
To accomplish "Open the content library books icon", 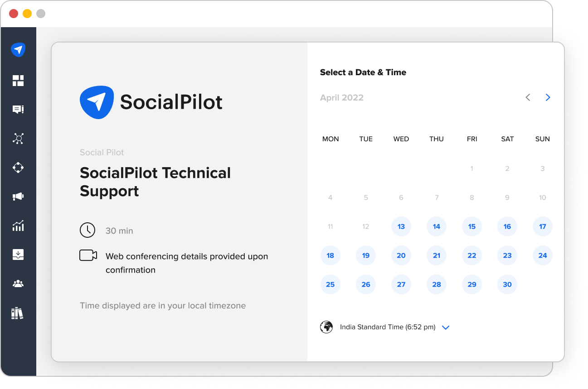I will 17,313.
